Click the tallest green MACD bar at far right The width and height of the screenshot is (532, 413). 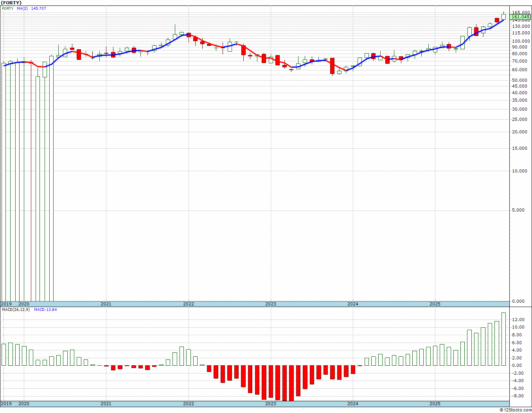click(504, 339)
